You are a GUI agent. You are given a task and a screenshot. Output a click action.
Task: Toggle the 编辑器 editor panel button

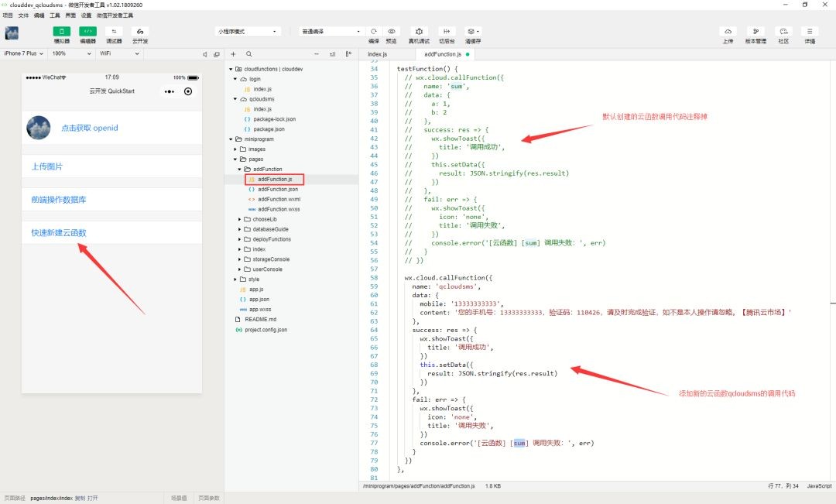[88, 32]
